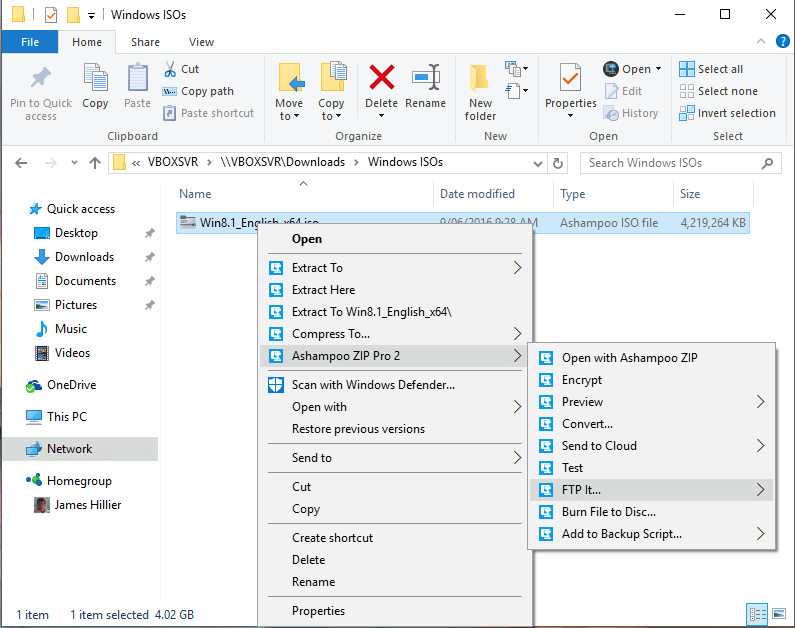Click the Paste clipboard icon

(137, 78)
